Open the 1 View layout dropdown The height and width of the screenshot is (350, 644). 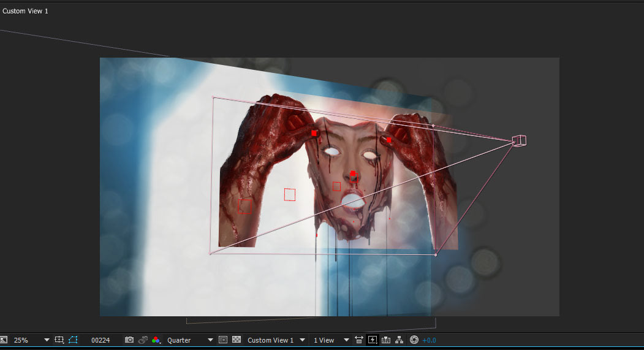pyautogui.click(x=331, y=340)
